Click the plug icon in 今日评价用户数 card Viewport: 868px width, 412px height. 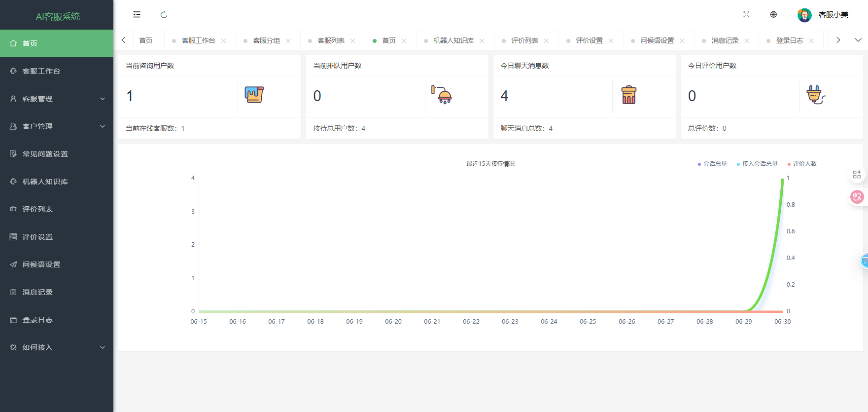coord(816,95)
